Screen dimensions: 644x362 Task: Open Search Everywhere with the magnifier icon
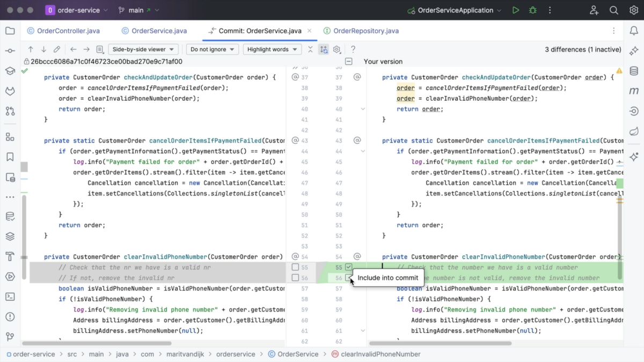click(x=614, y=10)
